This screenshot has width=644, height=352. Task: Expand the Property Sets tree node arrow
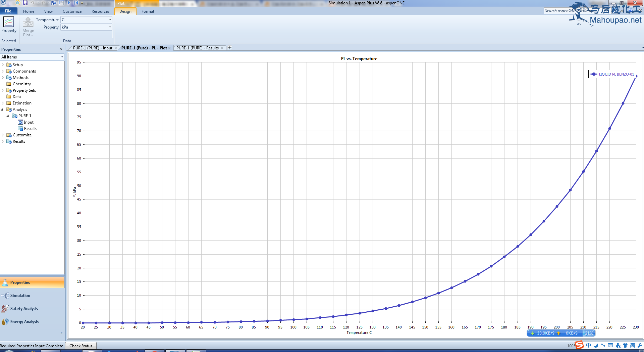coord(3,90)
